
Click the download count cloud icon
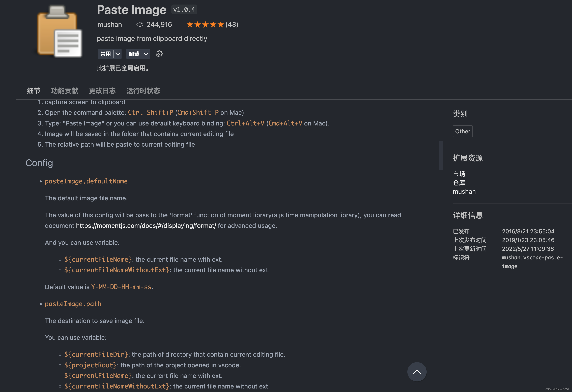[140, 25]
